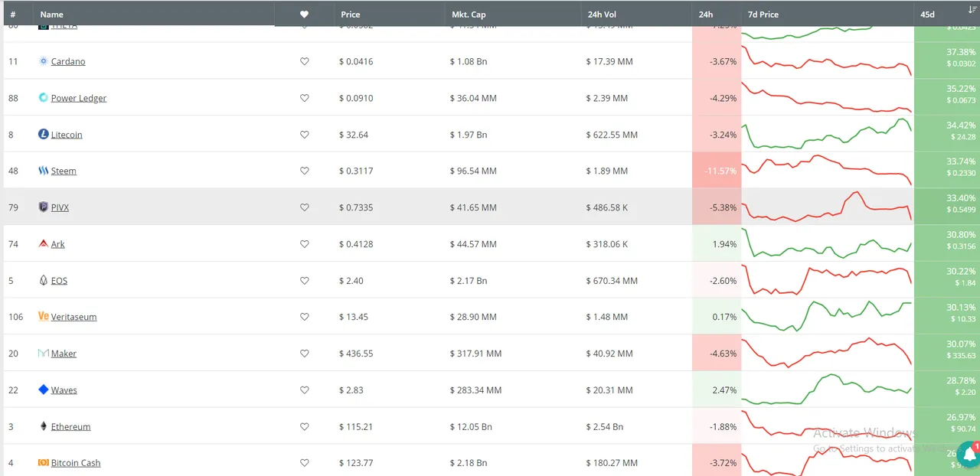Image resolution: width=980 pixels, height=476 pixels.
Task: Open the notifications bell icon
Action: coord(969,453)
